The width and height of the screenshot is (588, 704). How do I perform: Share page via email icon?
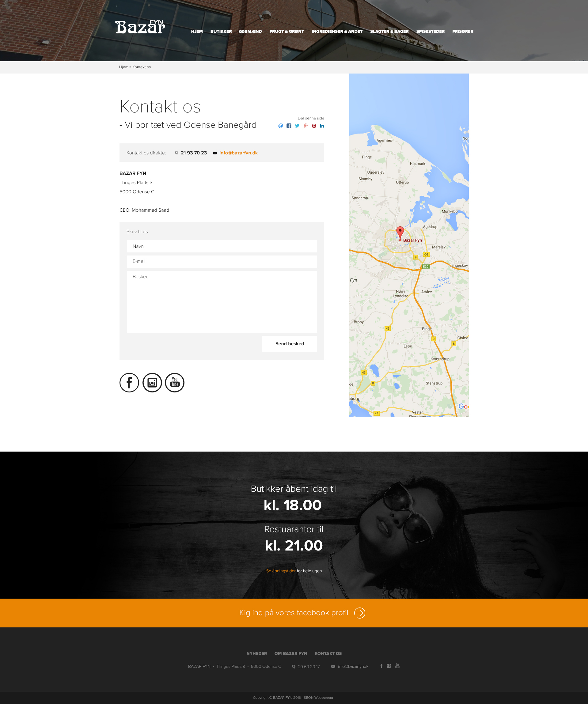tap(281, 126)
